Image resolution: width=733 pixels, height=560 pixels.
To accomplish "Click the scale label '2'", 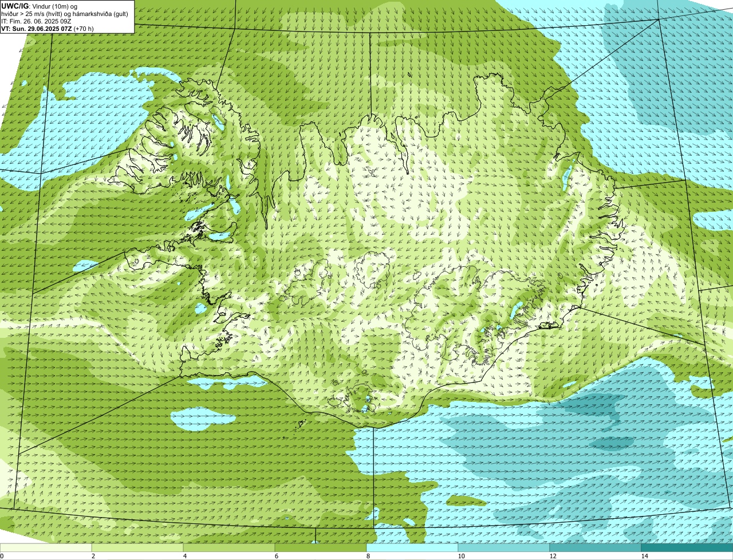I will [93, 556].
